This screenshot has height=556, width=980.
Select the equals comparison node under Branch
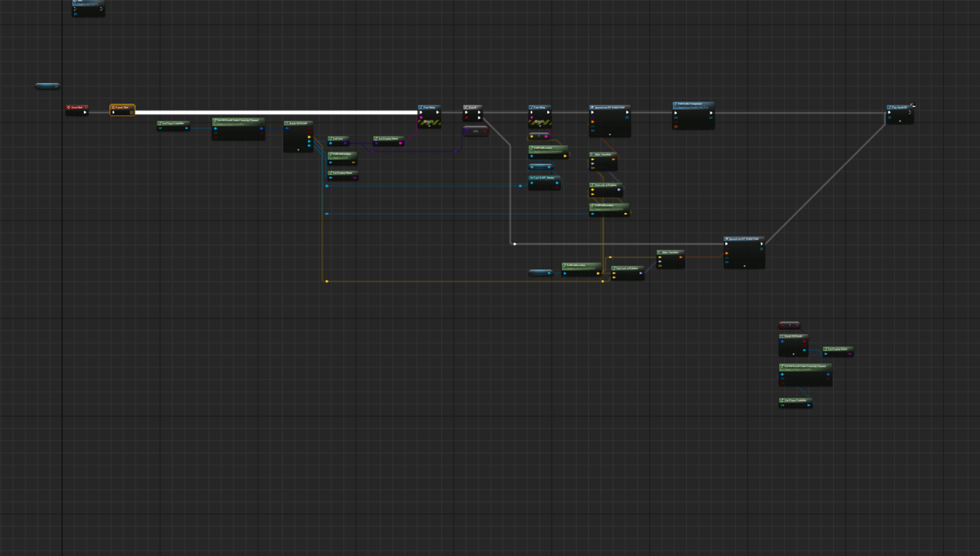pos(476,131)
